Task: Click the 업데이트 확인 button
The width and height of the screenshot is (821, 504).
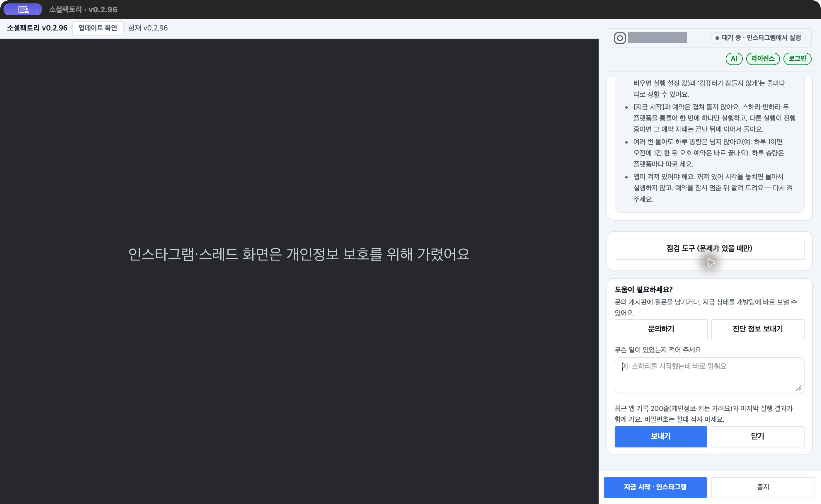Action: tap(98, 28)
